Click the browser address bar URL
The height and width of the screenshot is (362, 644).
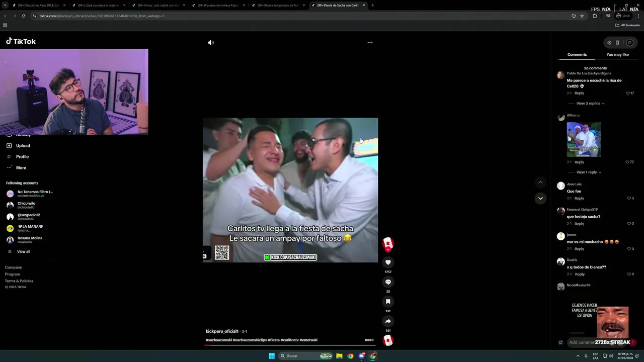(102, 16)
